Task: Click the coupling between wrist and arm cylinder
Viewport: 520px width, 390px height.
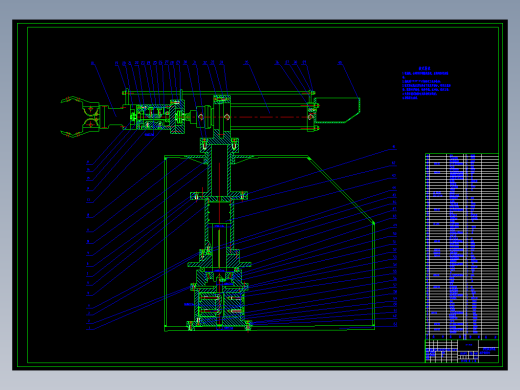Action: click(187, 117)
